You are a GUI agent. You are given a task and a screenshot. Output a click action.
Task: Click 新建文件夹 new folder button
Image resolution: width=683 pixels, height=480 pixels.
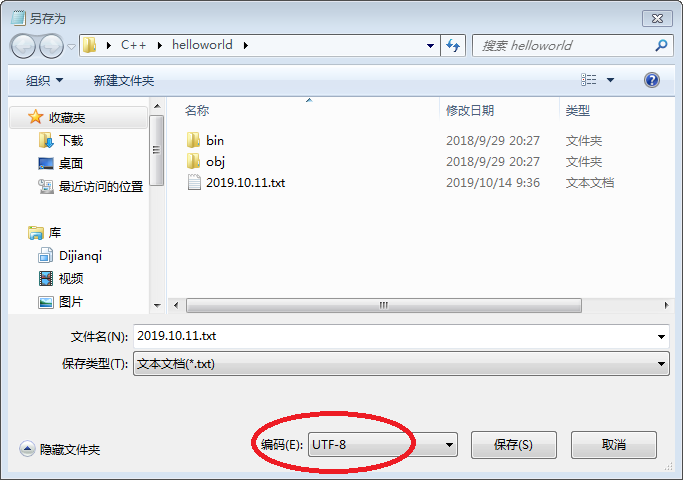[x=124, y=81]
